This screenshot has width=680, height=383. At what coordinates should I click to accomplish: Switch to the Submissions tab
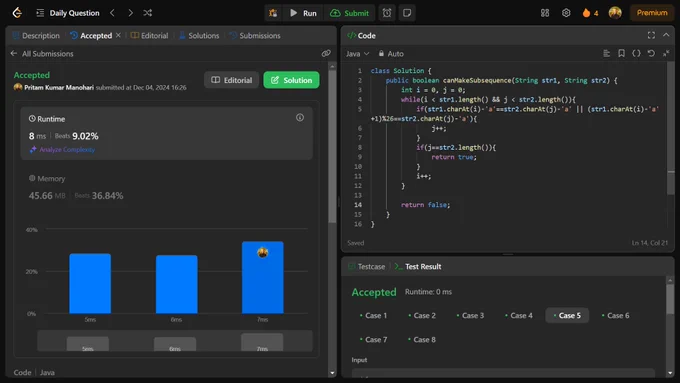255,36
